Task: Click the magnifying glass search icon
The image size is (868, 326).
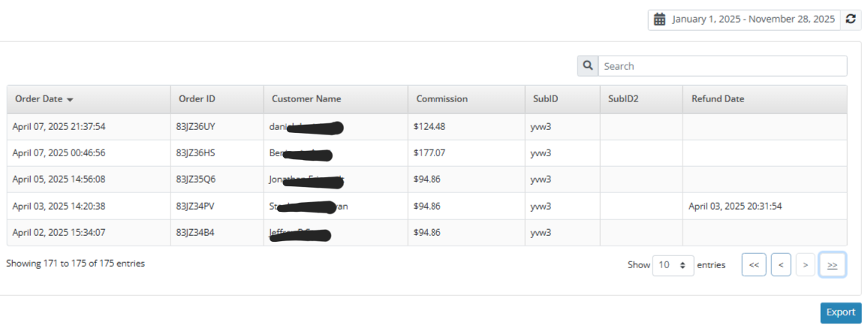Action: pyautogui.click(x=587, y=66)
